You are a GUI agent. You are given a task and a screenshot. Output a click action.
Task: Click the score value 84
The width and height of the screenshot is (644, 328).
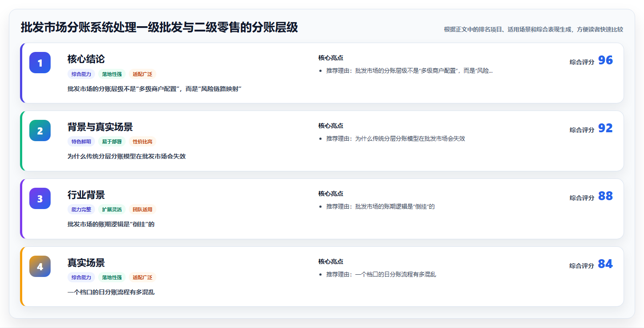(605, 264)
